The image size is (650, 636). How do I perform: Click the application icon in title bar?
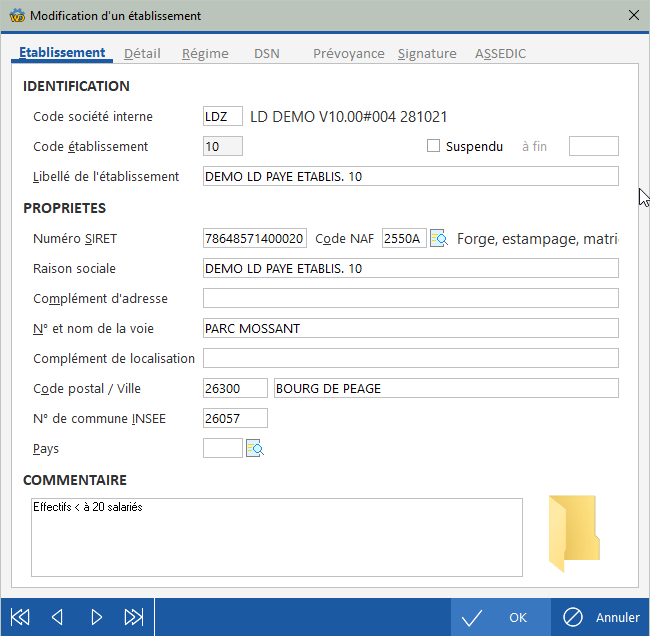(x=17, y=16)
